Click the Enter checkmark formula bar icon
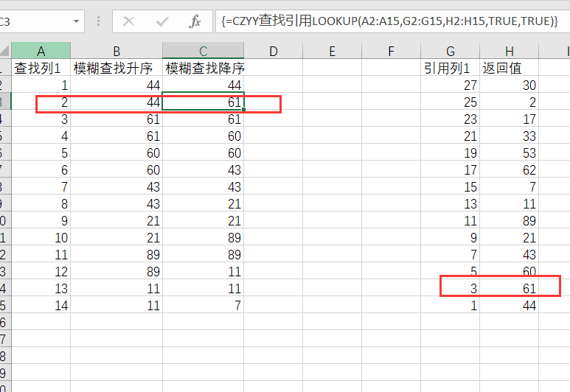The image size is (570, 392). [161, 21]
